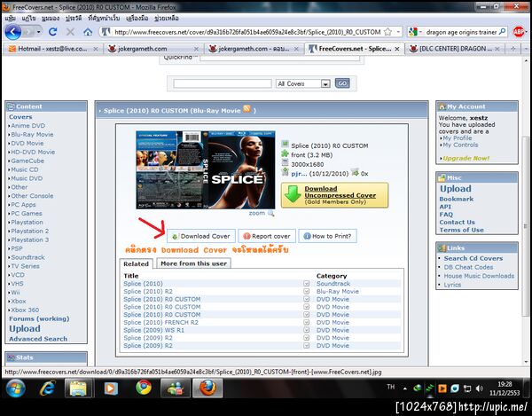Click Download Uncompressed Cover gold button
This screenshot has height=416, width=532.
click(334, 195)
